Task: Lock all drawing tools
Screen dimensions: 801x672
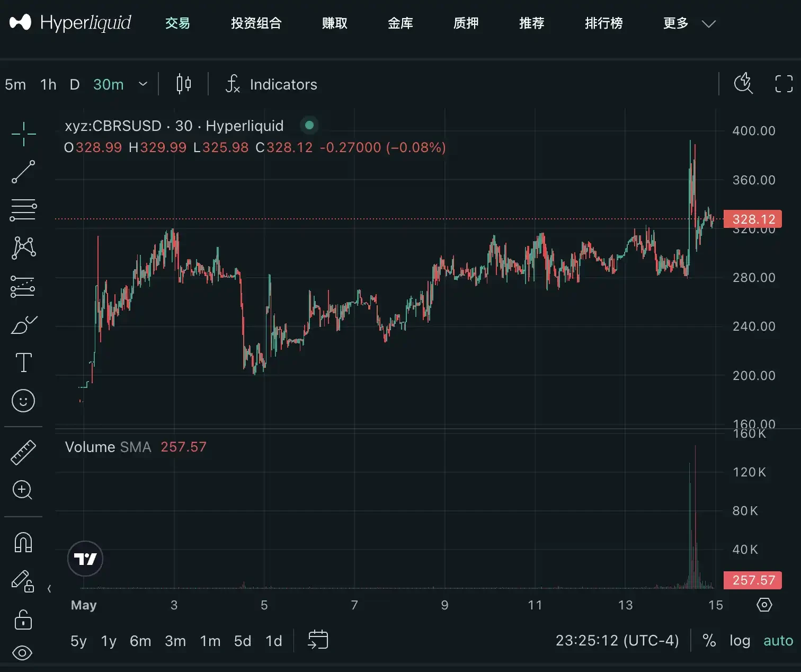Action: click(23, 619)
